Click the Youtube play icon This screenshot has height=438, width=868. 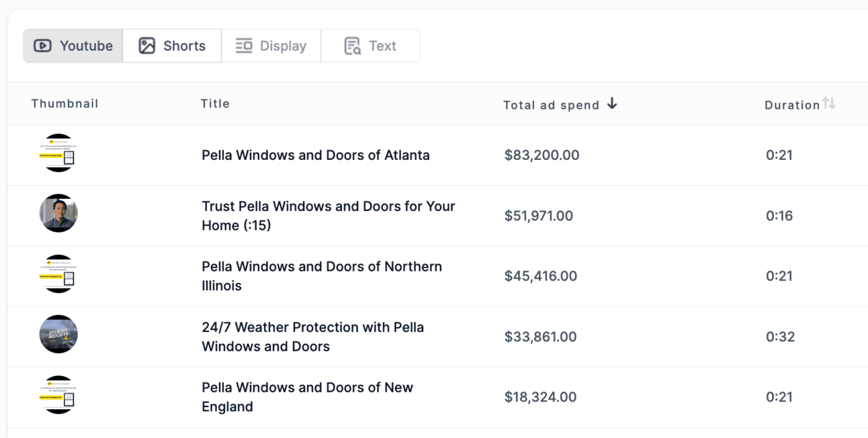42,46
